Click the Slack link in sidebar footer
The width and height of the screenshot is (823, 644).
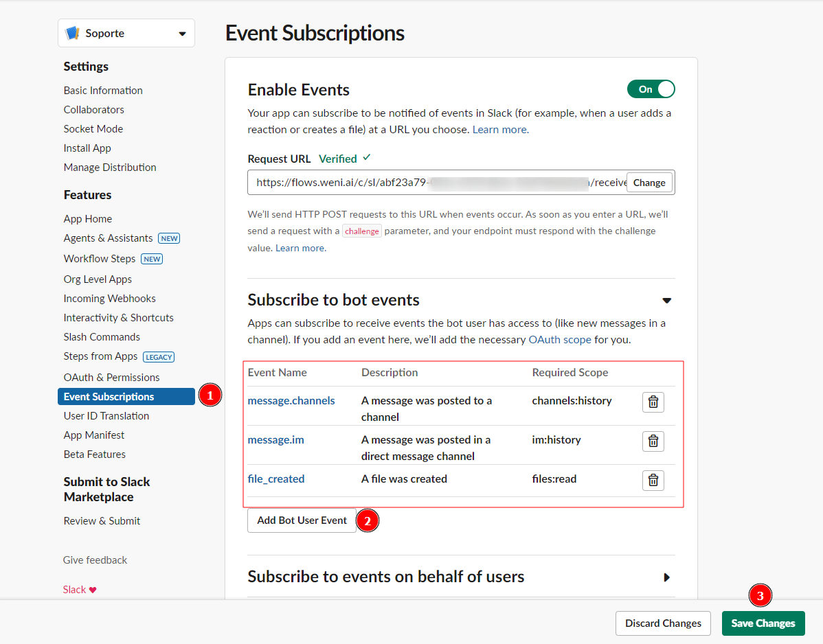pos(74,590)
